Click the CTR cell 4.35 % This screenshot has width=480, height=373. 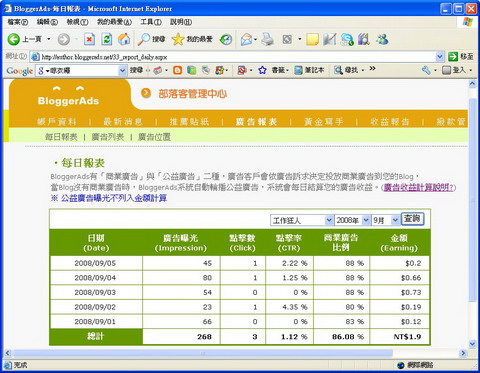pos(289,307)
